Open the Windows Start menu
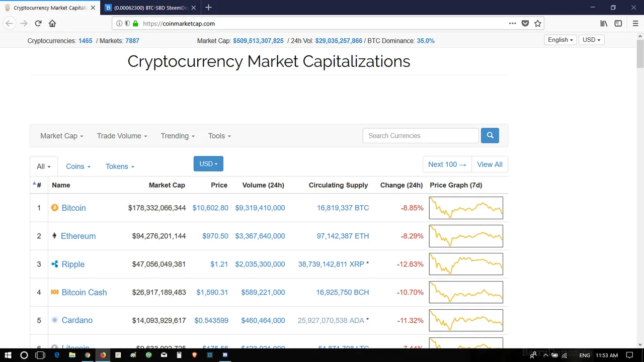The width and height of the screenshot is (644, 362). click(x=8, y=355)
